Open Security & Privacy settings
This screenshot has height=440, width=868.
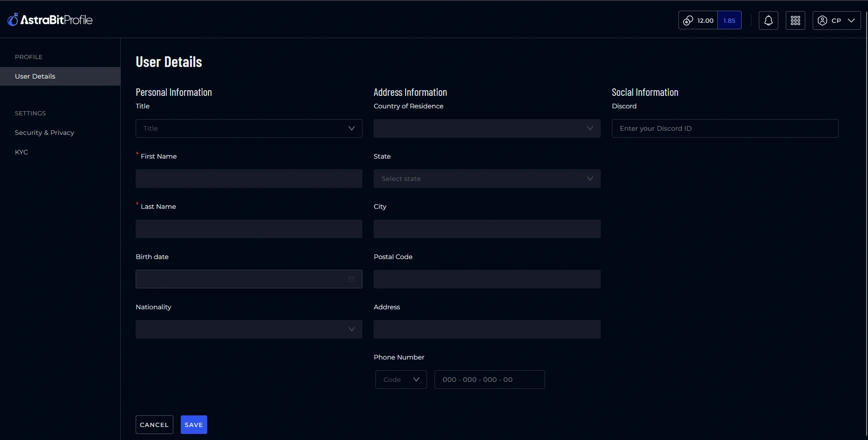[x=45, y=133]
